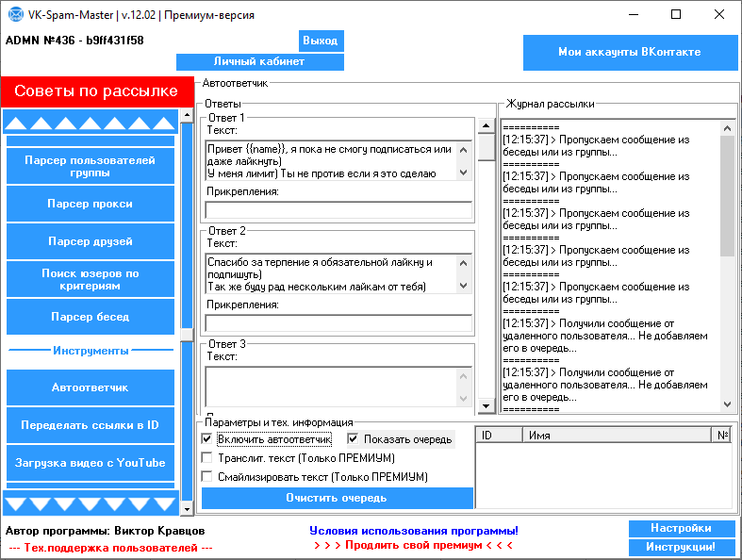Click the Прикрепления field of Ответ 1
The height and width of the screenshot is (560, 742).
[x=338, y=209]
